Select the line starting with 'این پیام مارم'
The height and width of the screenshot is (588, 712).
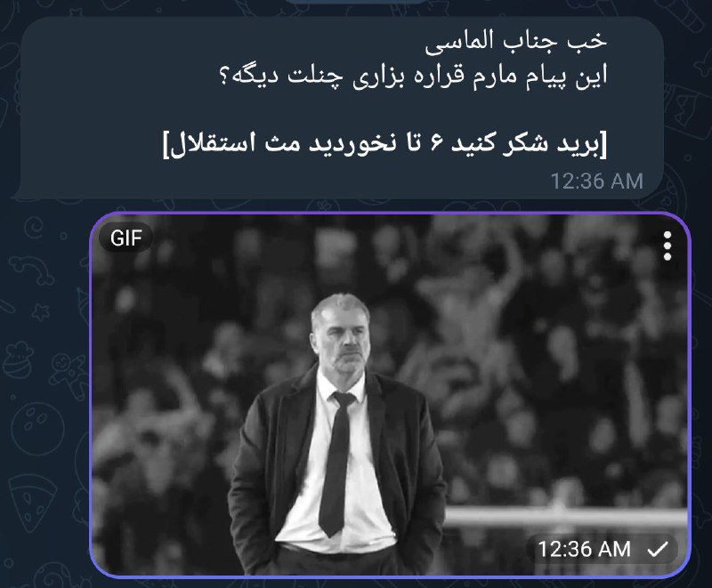tap(412, 77)
